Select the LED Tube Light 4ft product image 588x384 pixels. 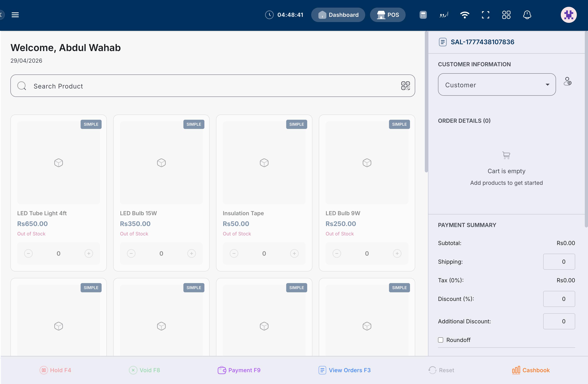(59, 163)
